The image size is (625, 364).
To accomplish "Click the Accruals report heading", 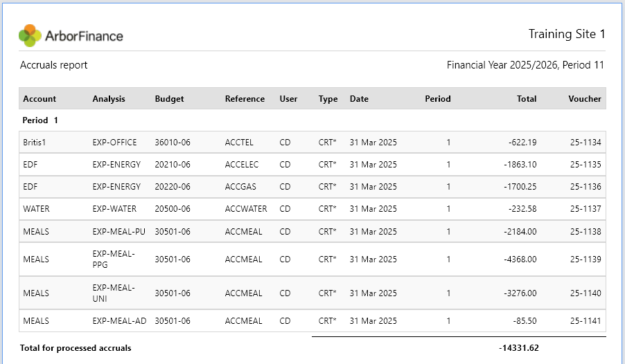I will tap(54, 65).
